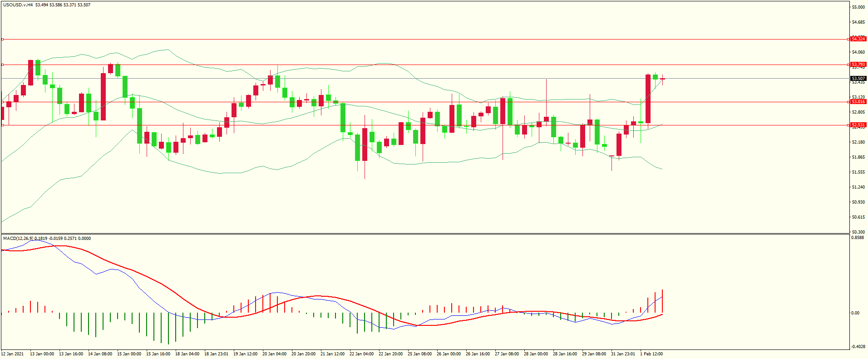Screen dimensions: 868x359
Task: Click the 50.300 price scale value
Action: pos(858,232)
